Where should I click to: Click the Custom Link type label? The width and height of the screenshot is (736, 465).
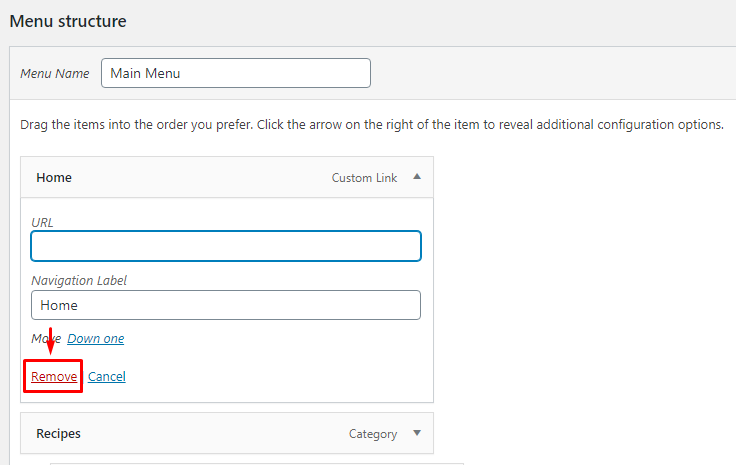click(364, 178)
